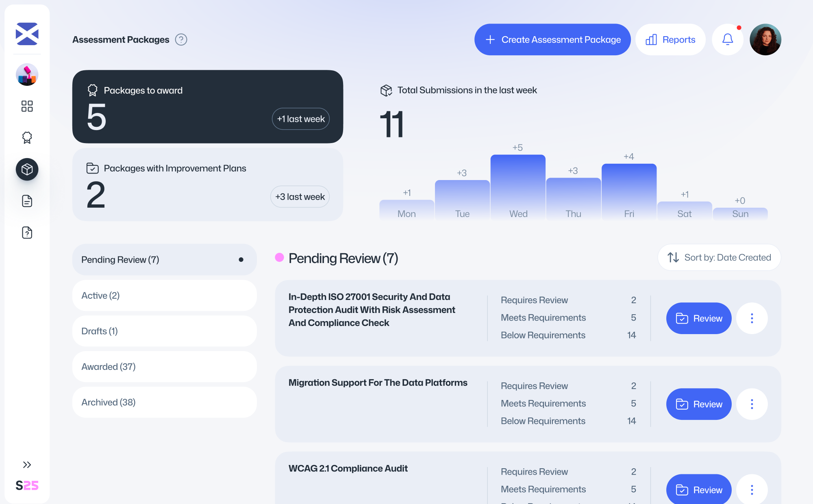Open options menu for ISO 27001 package

752,318
